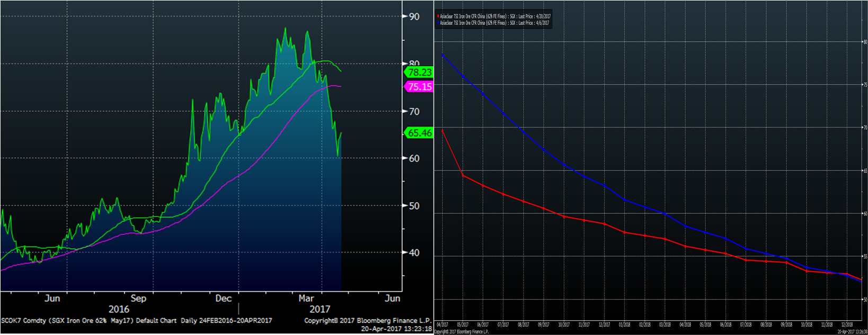Click the 90 value on the price axis
This screenshot has width=868, height=335.
[414, 17]
